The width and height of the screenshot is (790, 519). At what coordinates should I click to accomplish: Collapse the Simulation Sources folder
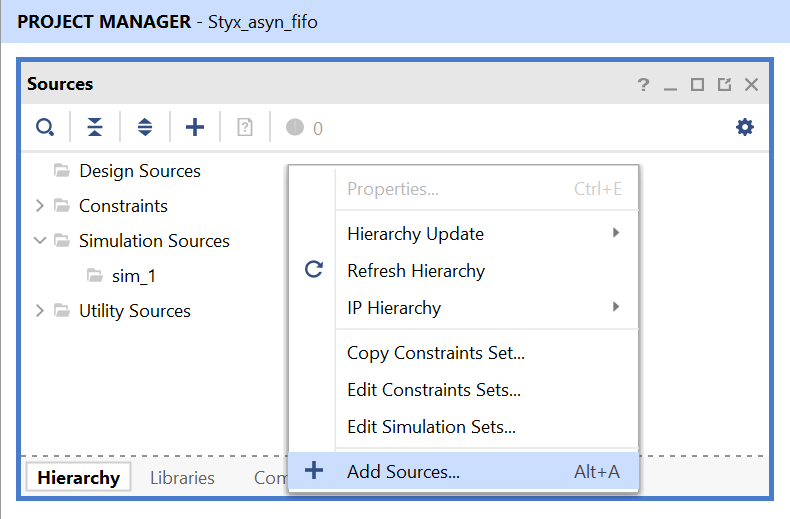(x=40, y=241)
